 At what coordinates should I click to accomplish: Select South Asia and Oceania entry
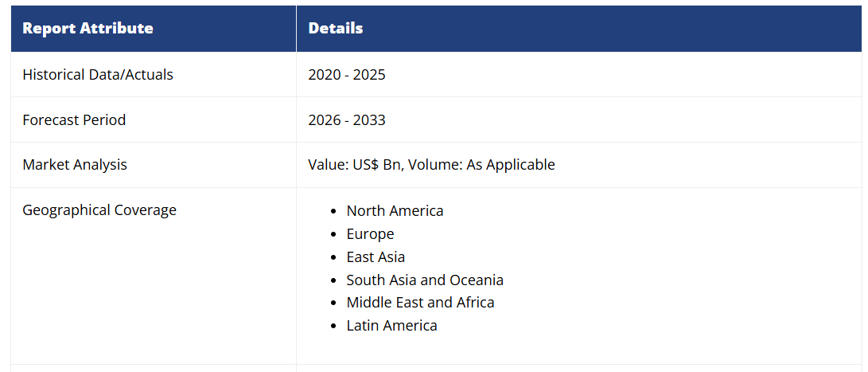425,280
